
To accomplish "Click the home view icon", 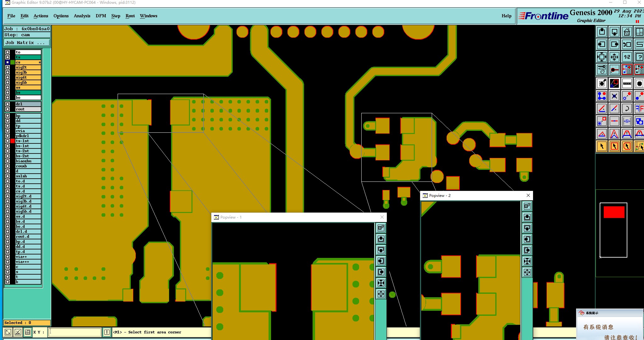I will pyautogui.click(x=627, y=32).
